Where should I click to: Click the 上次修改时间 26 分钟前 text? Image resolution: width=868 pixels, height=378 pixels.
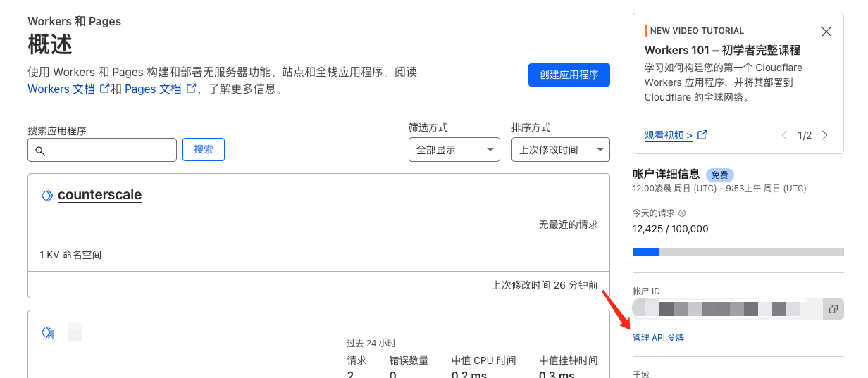coord(545,285)
